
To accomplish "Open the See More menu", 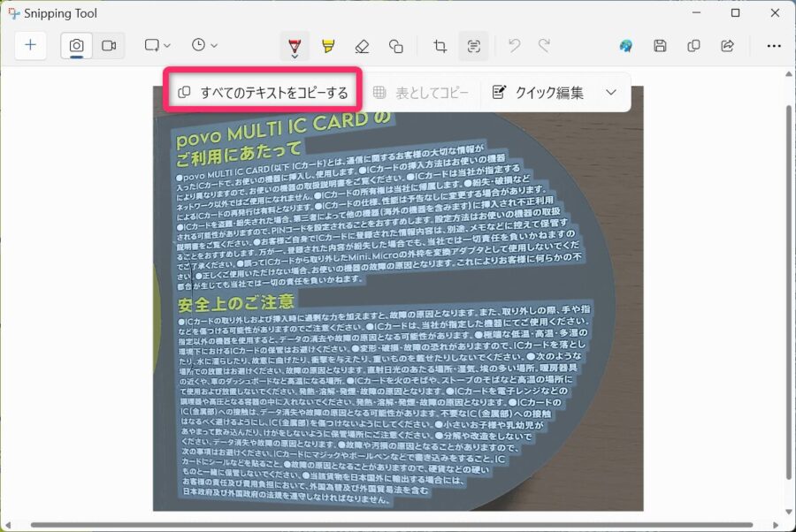I will [774, 45].
